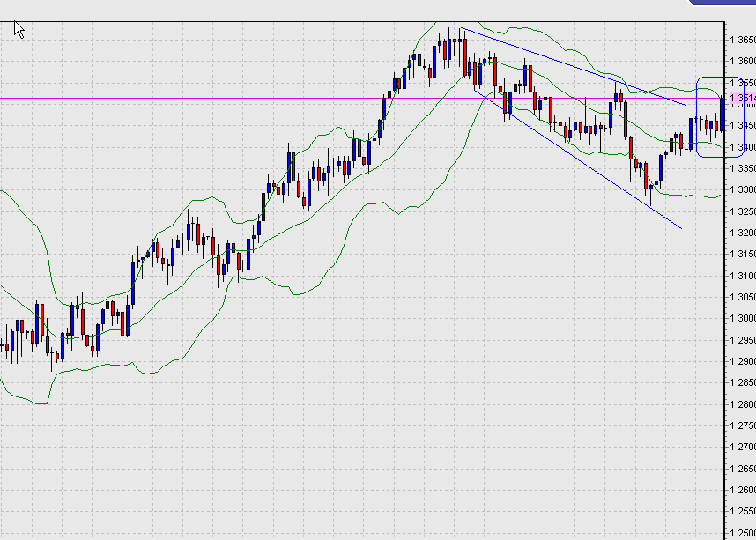Viewport: 756px width, 540px height.
Task: Click the 1.3350 price axis label
Action: pos(743,168)
